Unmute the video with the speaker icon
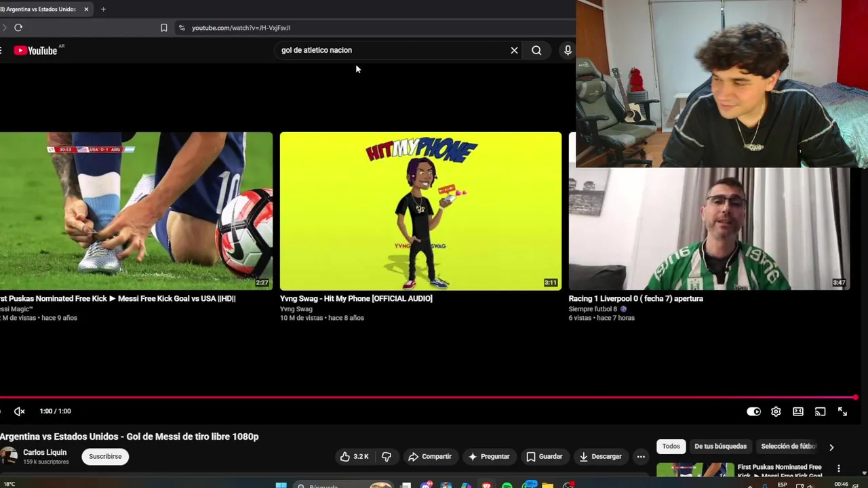 click(19, 411)
